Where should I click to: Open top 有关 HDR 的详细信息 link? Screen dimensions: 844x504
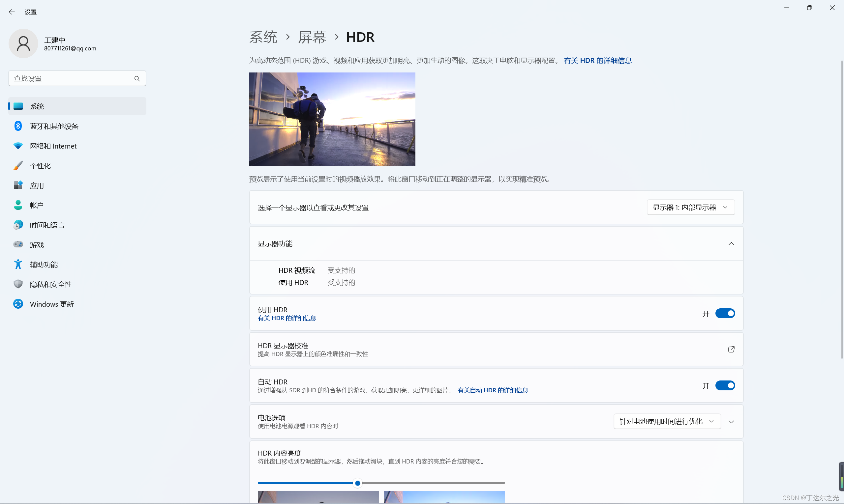coord(598,61)
